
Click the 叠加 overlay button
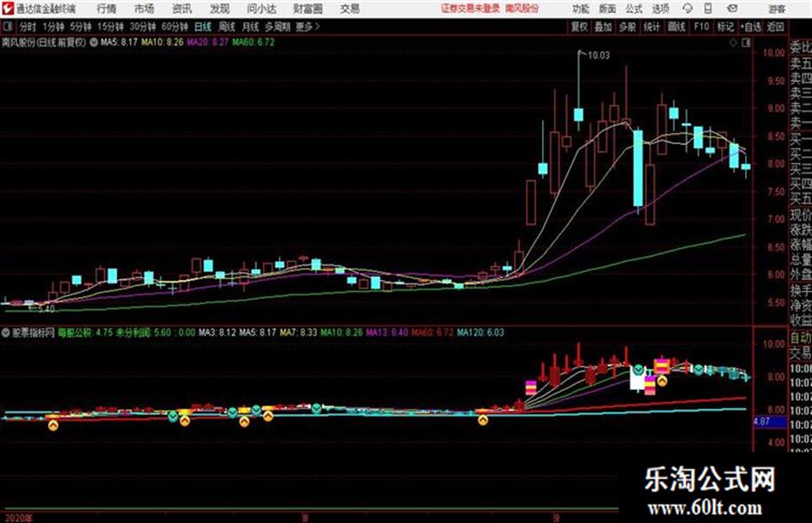603,26
